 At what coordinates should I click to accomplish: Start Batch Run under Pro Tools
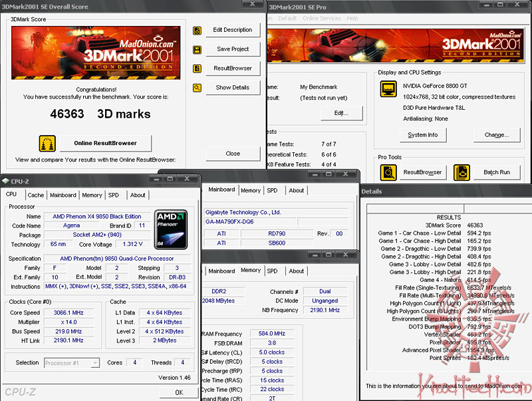(497, 172)
